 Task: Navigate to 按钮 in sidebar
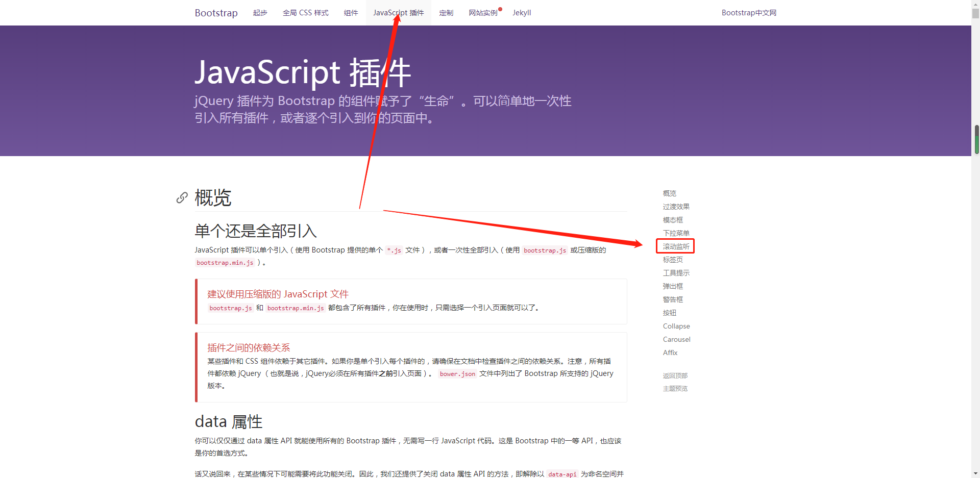click(x=670, y=313)
